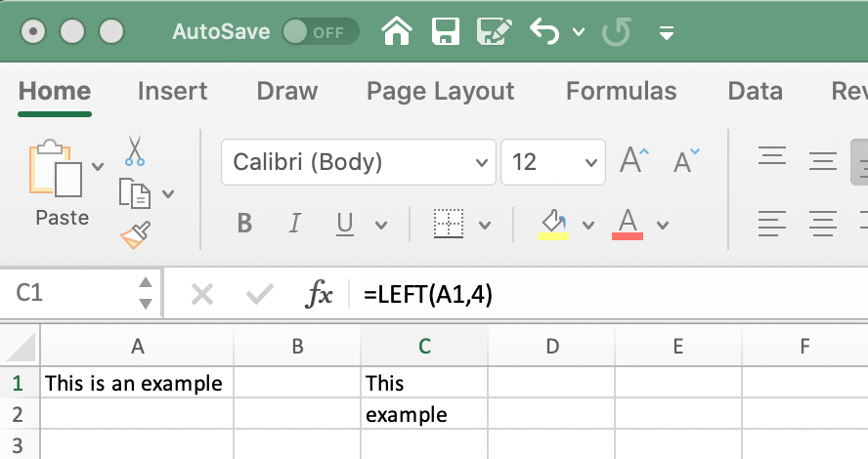Click the Enter checkmark in formula bar
The width and height of the screenshot is (868, 459).
click(x=259, y=293)
